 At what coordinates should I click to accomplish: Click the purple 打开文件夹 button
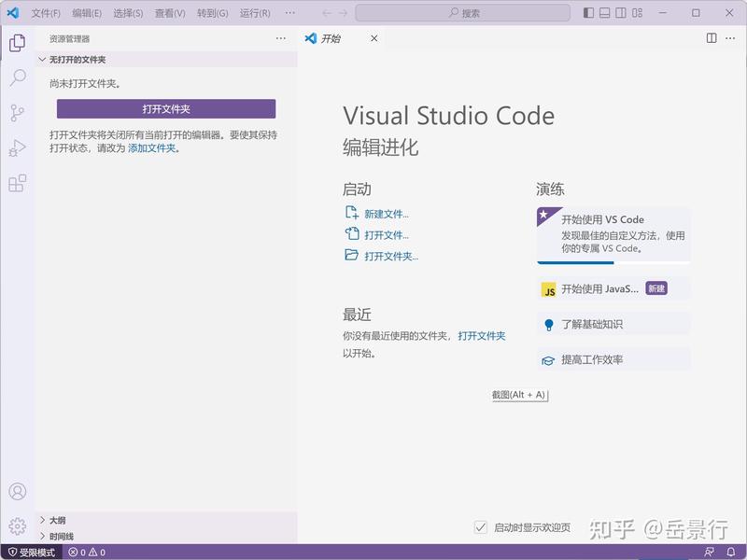click(166, 108)
